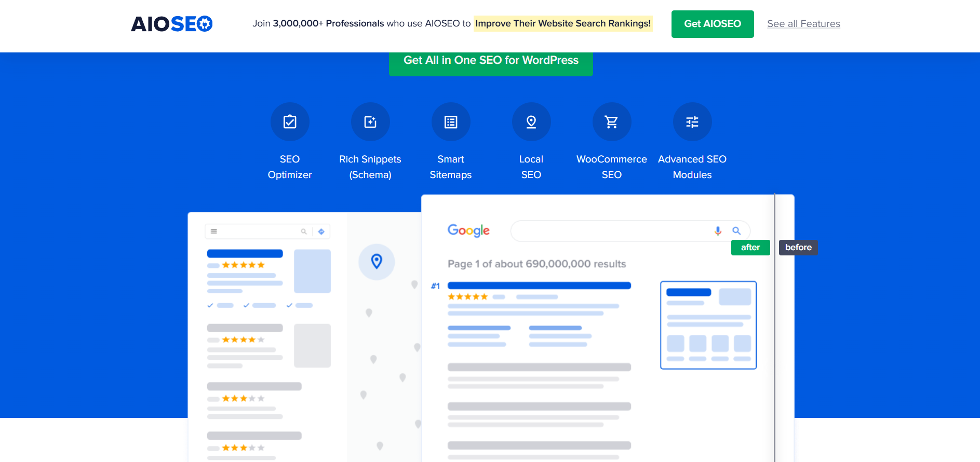Click the Local SEO label
This screenshot has height=462, width=980.
tap(531, 167)
